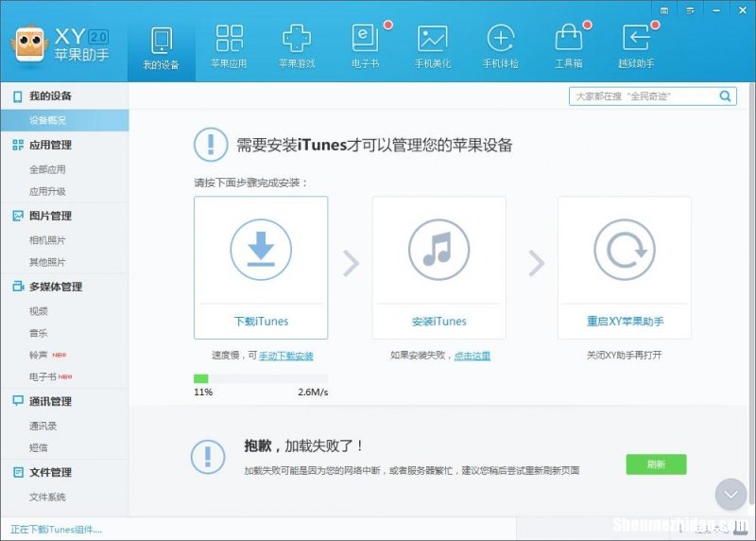Click the 应用管理 sidebar icon
The width and height of the screenshot is (756, 541).
[x=18, y=145]
